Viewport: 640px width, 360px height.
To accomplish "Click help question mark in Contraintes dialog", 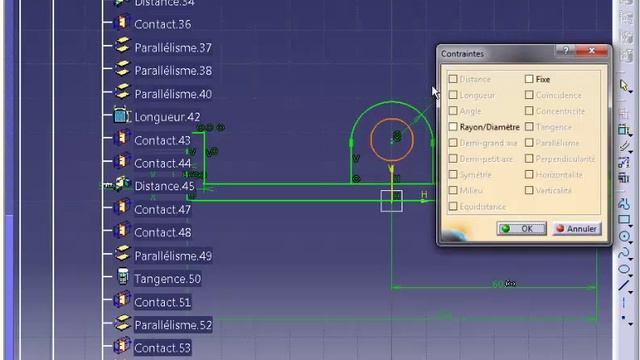I will coord(565,51).
